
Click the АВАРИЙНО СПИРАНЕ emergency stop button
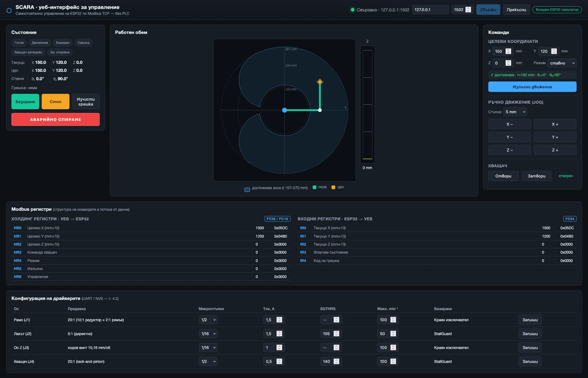tap(55, 119)
